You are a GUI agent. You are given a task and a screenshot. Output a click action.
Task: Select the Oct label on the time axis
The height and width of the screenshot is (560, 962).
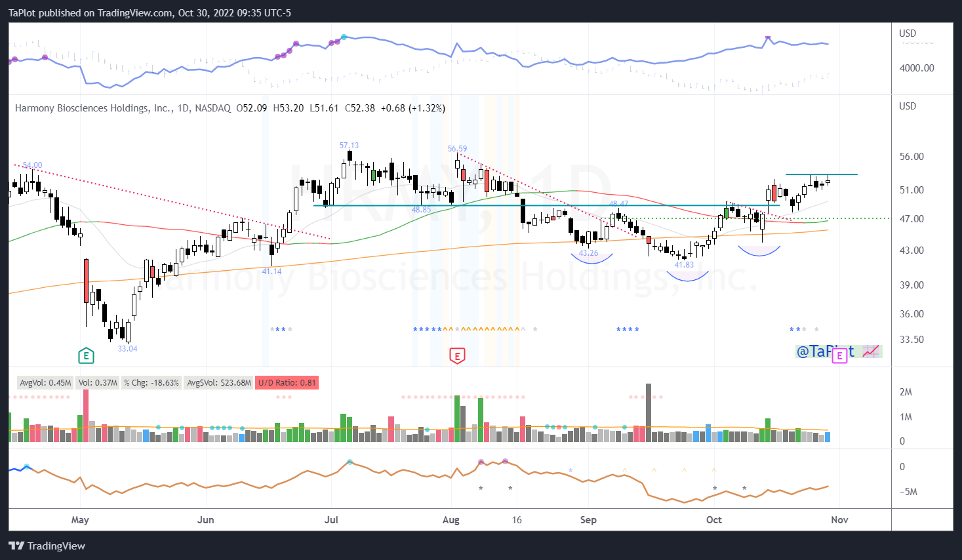(713, 519)
